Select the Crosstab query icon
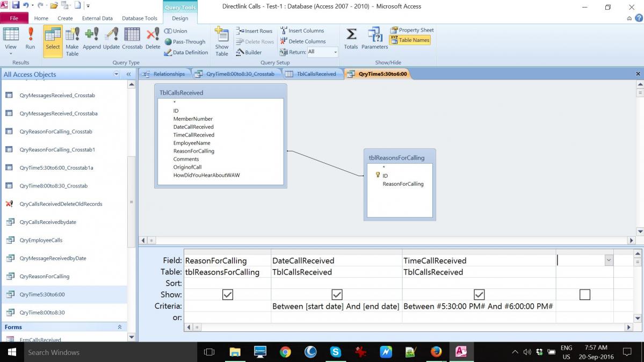Image resolution: width=644 pixels, height=362 pixels. click(x=132, y=39)
